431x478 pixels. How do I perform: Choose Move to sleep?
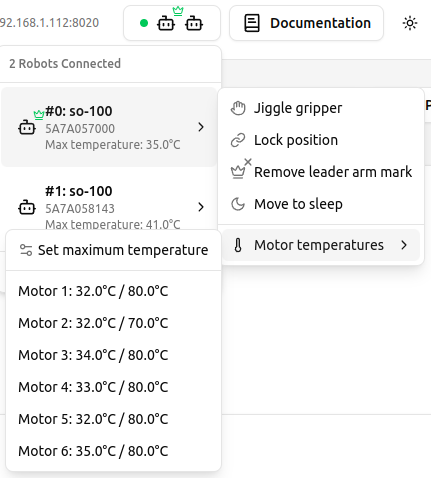(321, 204)
